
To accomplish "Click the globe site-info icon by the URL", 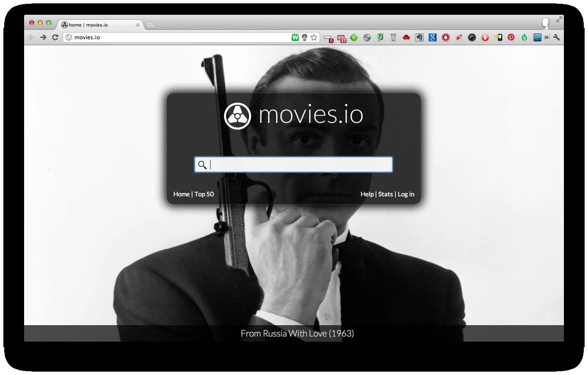I will [69, 38].
